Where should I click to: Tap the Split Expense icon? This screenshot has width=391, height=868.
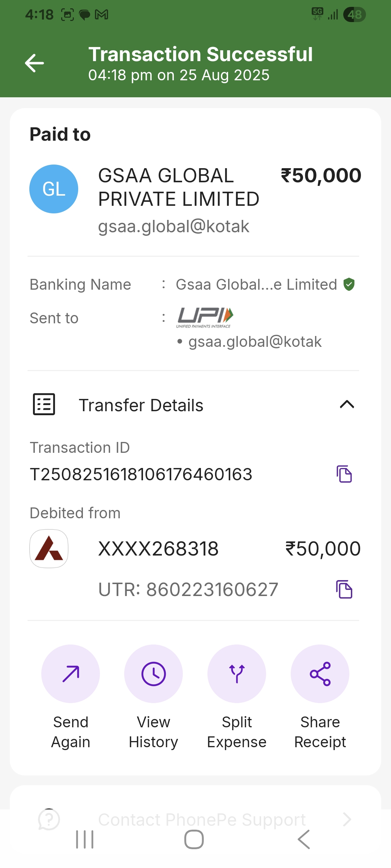237,674
